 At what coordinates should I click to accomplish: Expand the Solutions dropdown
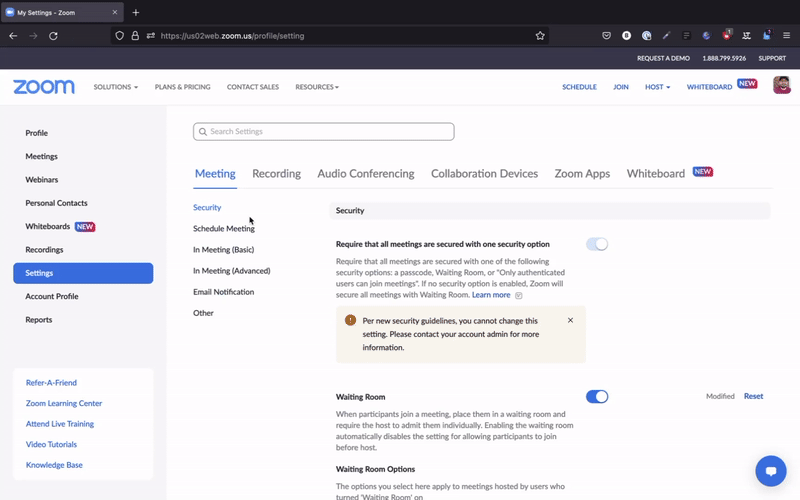(x=116, y=87)
